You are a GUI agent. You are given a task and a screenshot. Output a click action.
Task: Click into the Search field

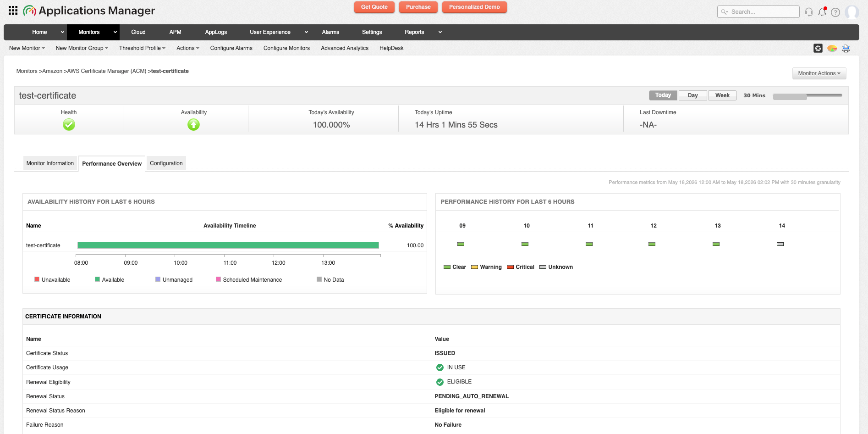tap(758, 12)
